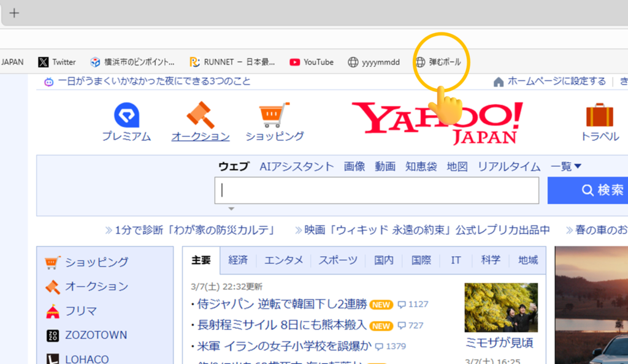
Task: Click the mimosa news thumbnail
Action: [501, 308]
